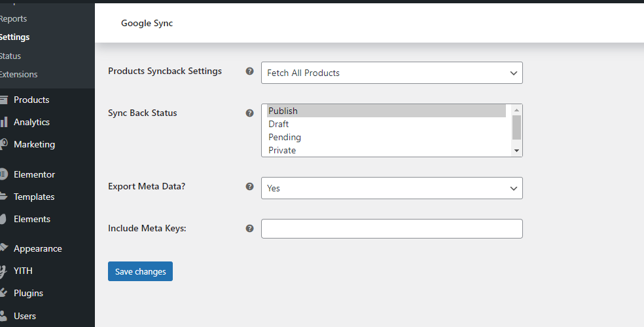
Task: Go to Appearance menu label
Action: coord(38,248)
